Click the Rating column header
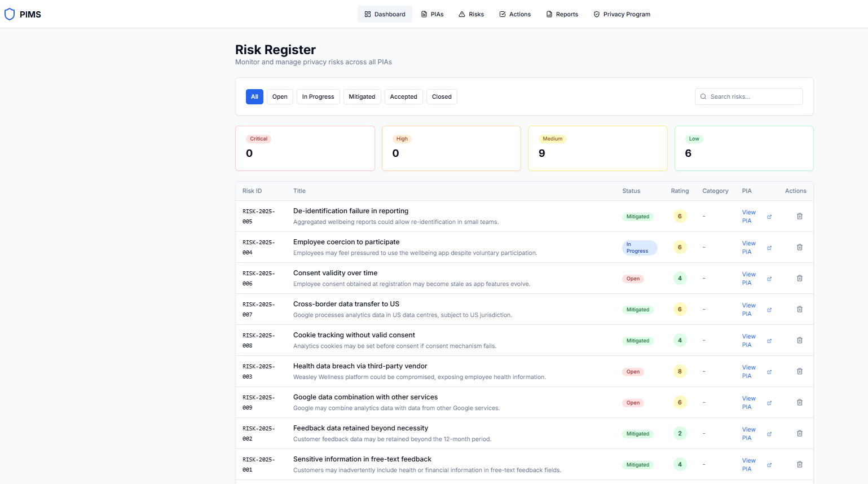 coord(680,191)
